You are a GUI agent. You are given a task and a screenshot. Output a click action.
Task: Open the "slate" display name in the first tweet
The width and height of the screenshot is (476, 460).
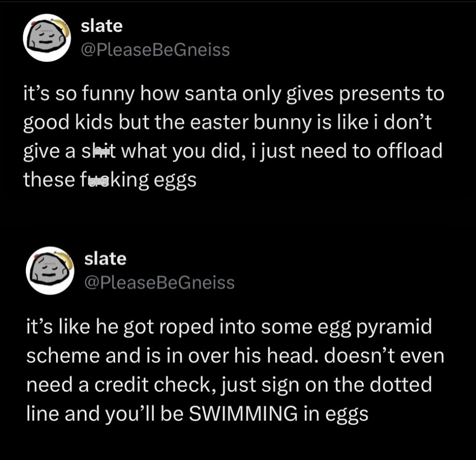[x=102, y=26]
